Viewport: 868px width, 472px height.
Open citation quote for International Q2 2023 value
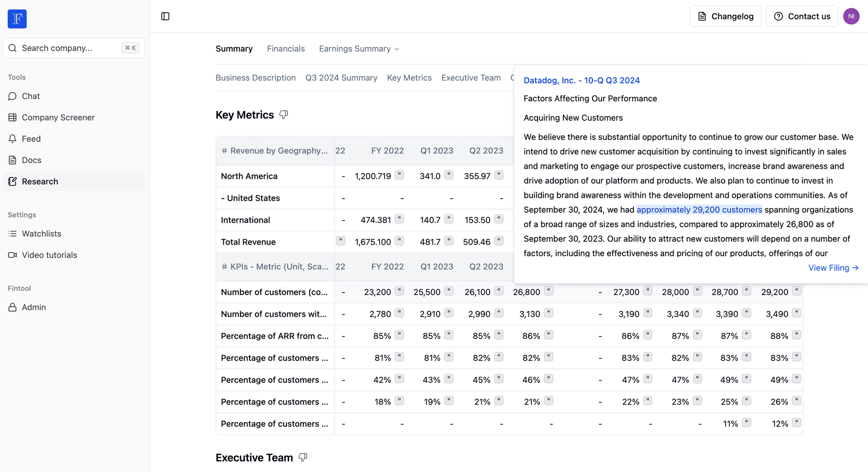click(499, 219)
